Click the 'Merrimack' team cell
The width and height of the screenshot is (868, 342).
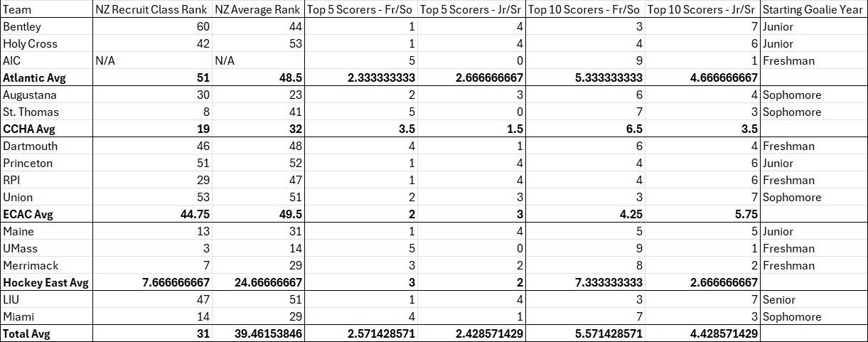point(46,266)
